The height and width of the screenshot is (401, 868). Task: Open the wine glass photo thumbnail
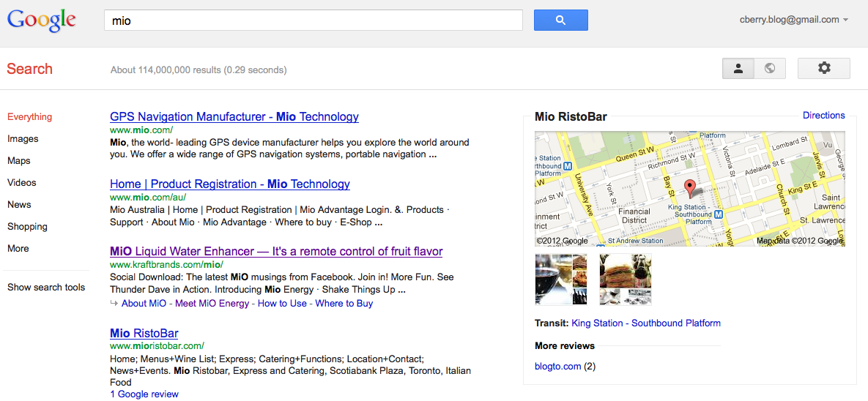[561, 279]
